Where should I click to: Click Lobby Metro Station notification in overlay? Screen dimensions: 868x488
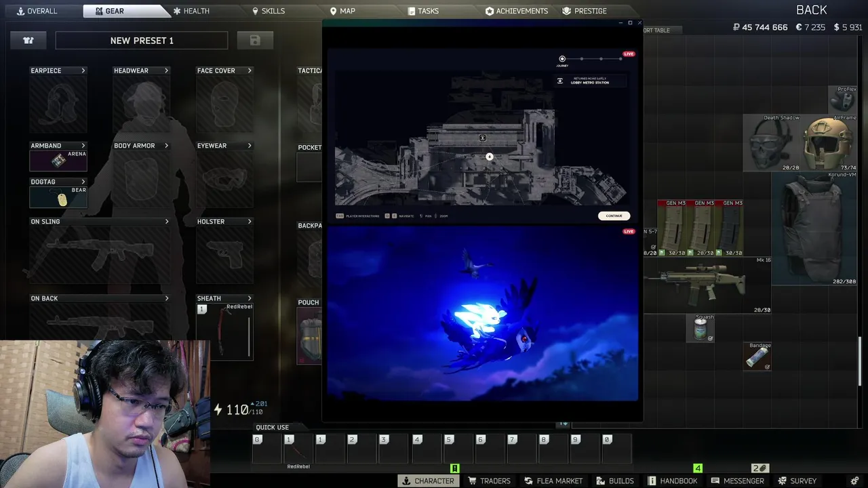click(x=590, y=81)
